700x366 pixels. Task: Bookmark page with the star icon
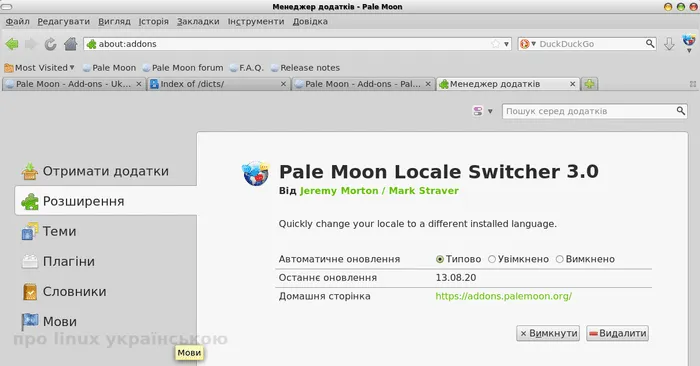pyautogui.click(x=495, y=44)
